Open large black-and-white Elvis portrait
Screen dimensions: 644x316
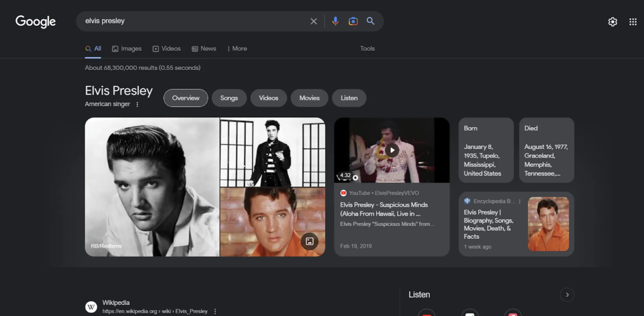[x=152, y=187]
